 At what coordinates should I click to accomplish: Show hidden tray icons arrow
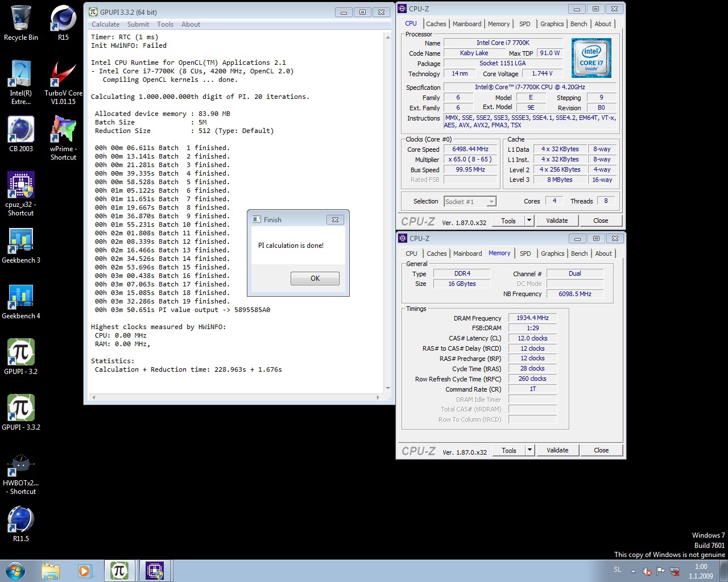click(x=633, y=571)
